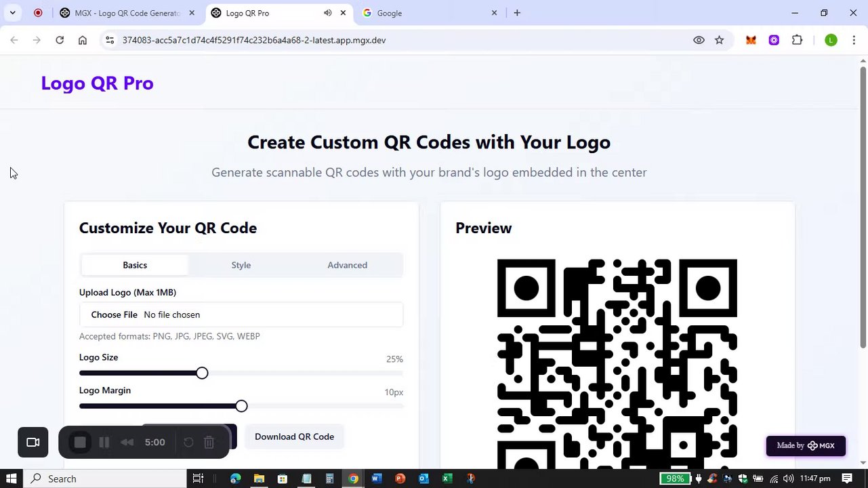Click the Logo Margin slider handle
This screenshot has height=488, width=868.
click(x=241, y=406)
